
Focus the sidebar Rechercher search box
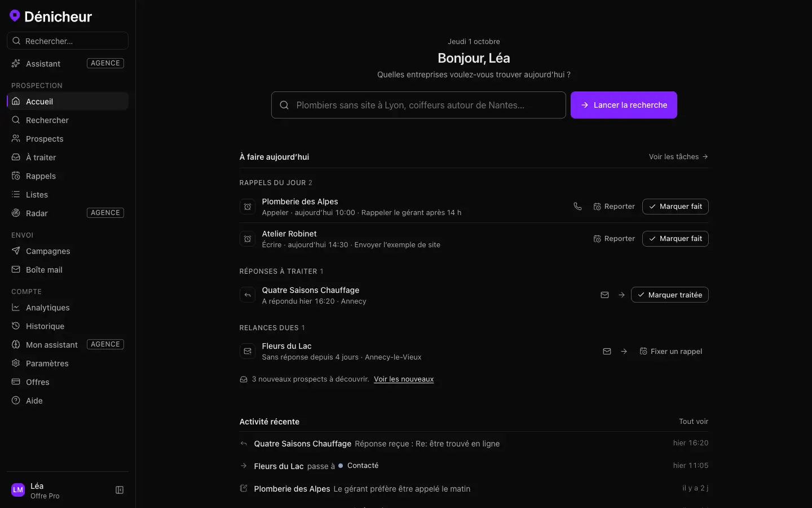[68, 41]
